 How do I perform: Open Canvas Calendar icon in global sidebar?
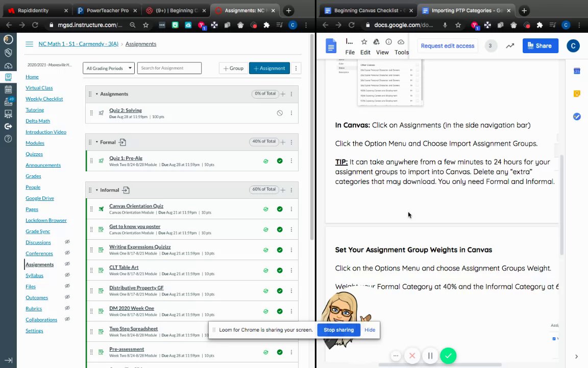(x=8, y=89)
